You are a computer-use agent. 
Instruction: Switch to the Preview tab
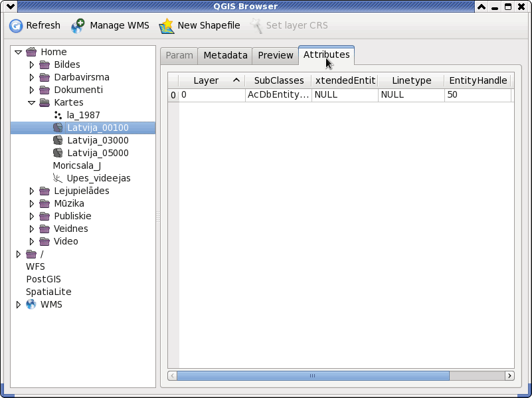click(x=276, y=56)
